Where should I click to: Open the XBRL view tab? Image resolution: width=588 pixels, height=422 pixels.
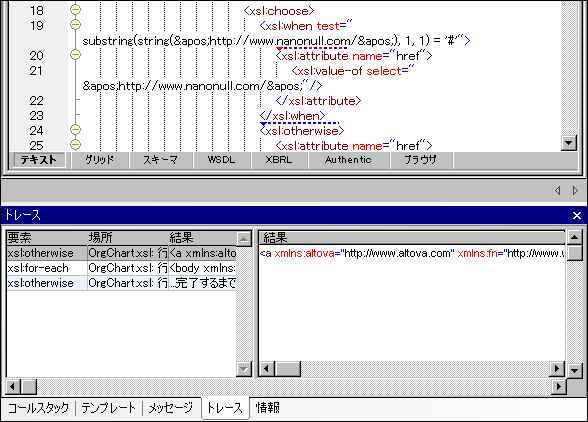click(x=279, y=160)
